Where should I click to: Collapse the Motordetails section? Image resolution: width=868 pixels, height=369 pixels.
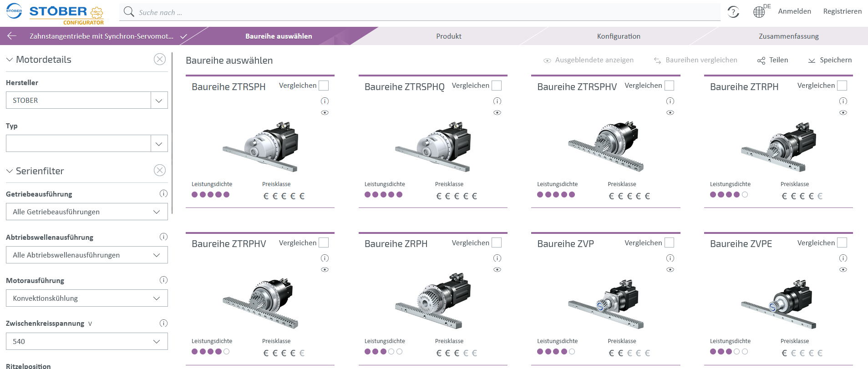[10, 60]
